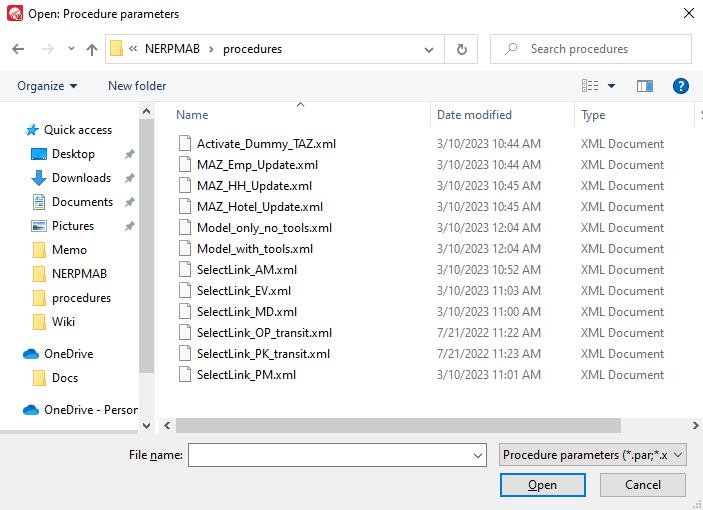Image resolution: width=703 pixels, height=510 pixels.
Task: Click the pin icon next to Downloads
Action: pos(130,178)
